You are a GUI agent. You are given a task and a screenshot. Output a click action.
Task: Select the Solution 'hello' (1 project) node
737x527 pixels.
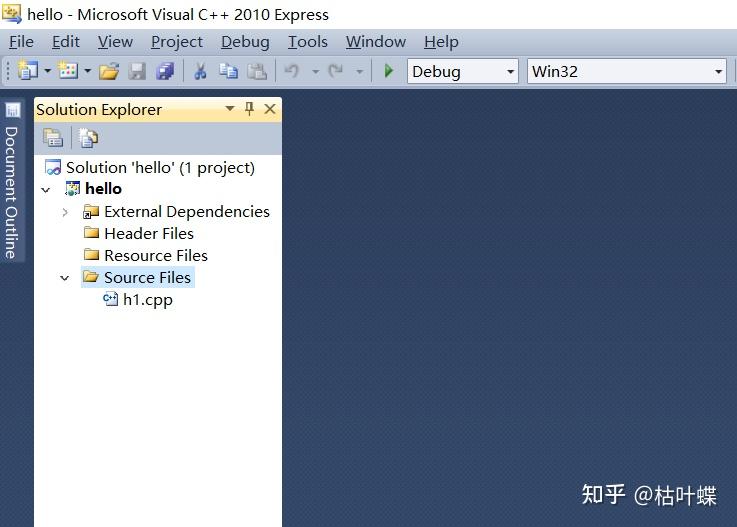point(149,167)
